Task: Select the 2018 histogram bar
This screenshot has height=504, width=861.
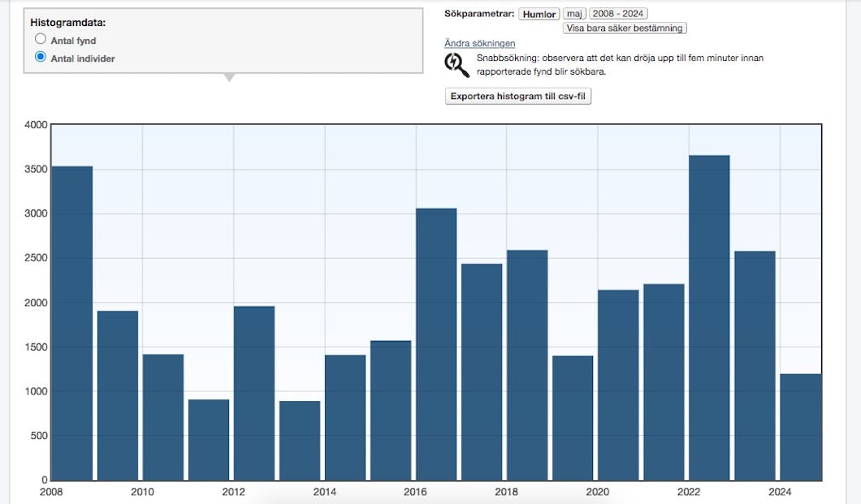Action: point(527,365)
